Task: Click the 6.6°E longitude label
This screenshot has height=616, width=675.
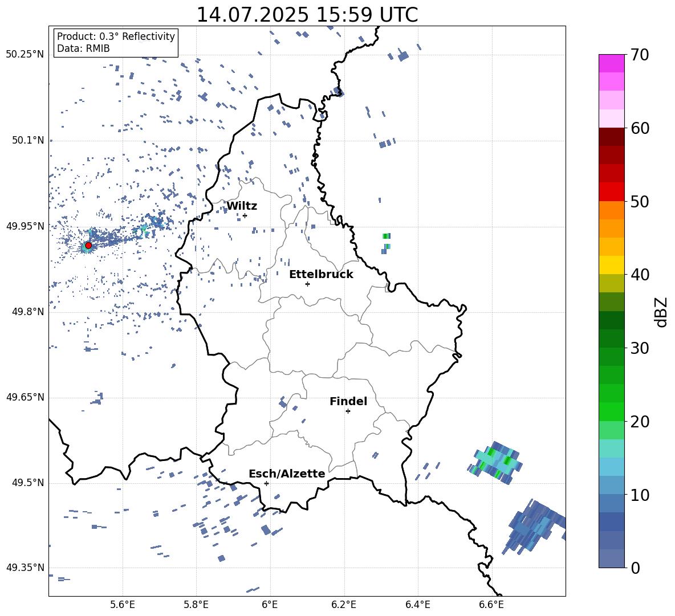Action: coord(491,605)
